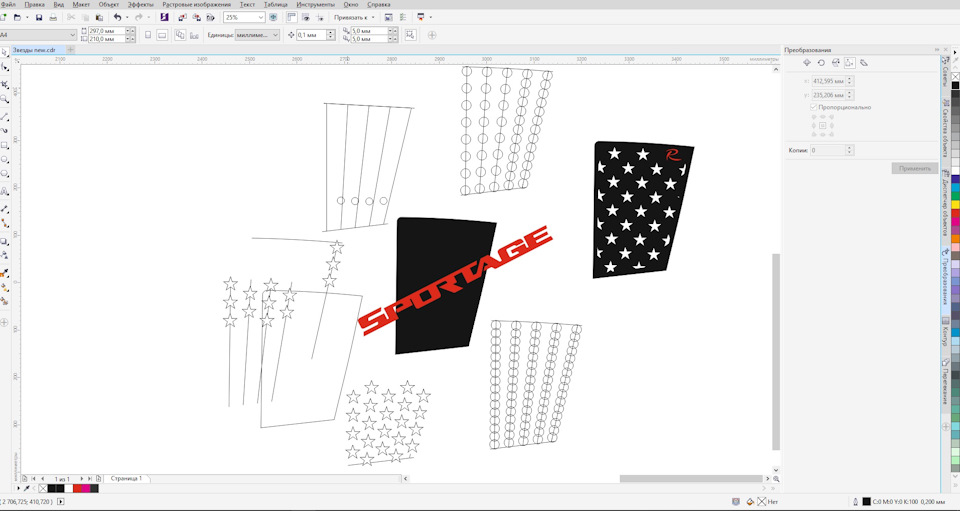Switch to the Звезды new.cdr document tab

(37, 50)
